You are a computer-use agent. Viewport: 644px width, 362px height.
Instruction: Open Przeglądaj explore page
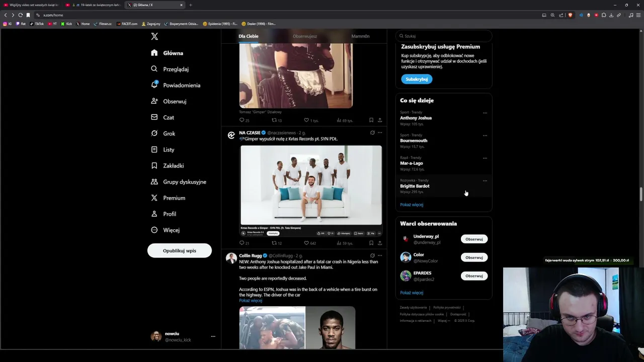click(170, 69)
